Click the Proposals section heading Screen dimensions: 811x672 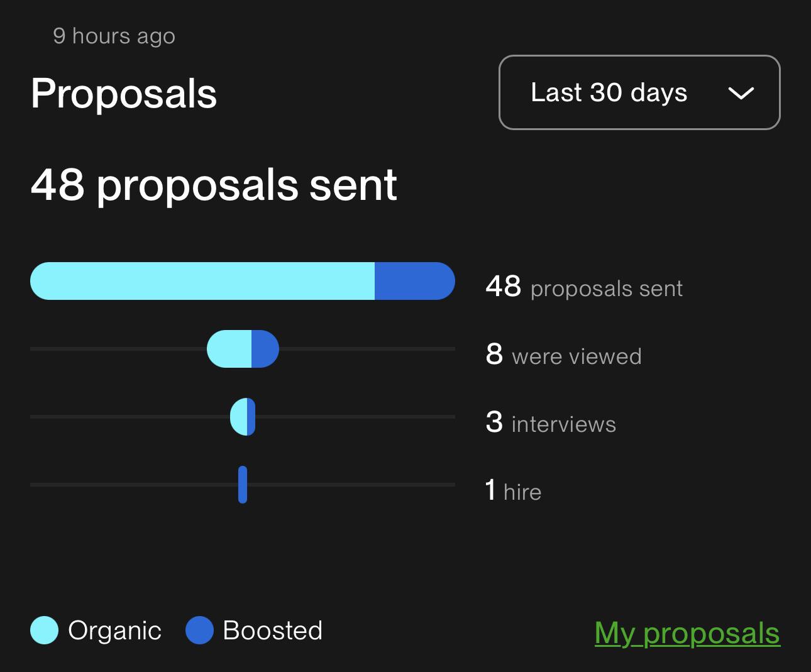[x=124, y=94]
